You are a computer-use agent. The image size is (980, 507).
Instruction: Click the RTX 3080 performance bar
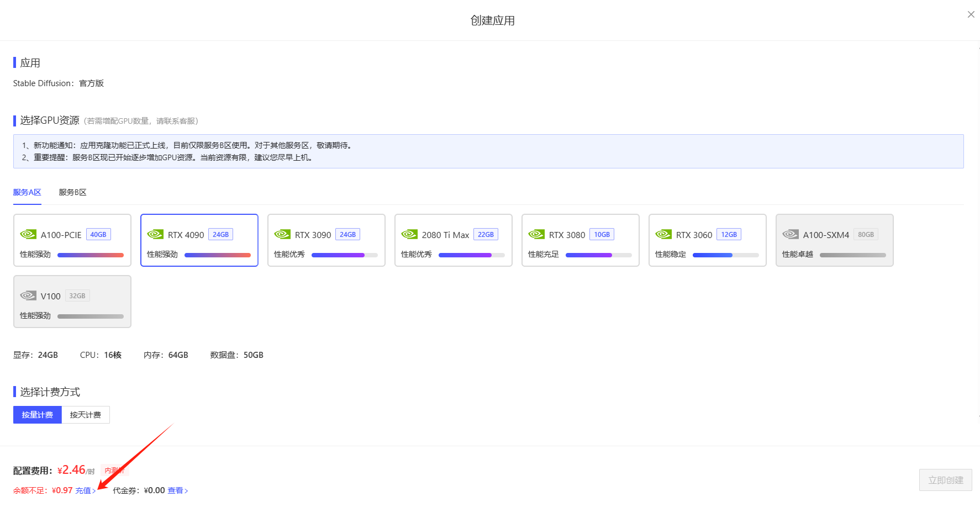tap(599, 255)
